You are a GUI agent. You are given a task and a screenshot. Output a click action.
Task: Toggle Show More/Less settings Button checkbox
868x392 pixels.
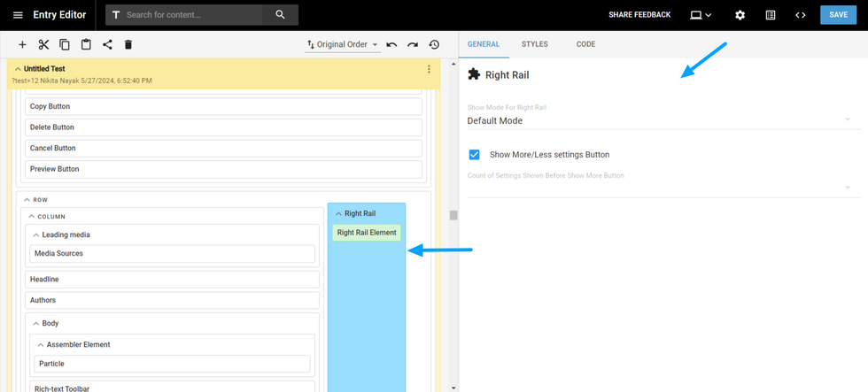pyautogui.click(x=475, y=155)
